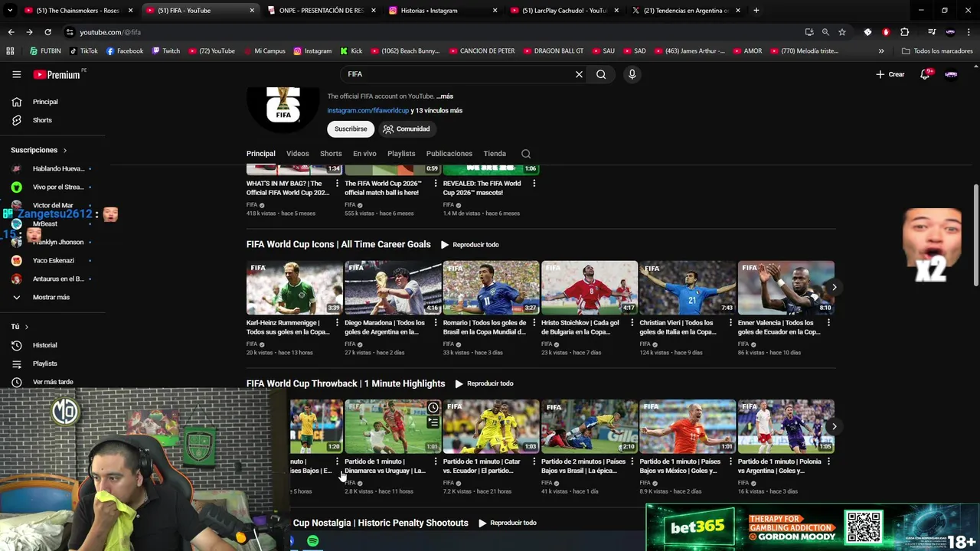Open browser extensions puzzle icon
The height and width of the screenshot is (551, 980).
[904, 32]
